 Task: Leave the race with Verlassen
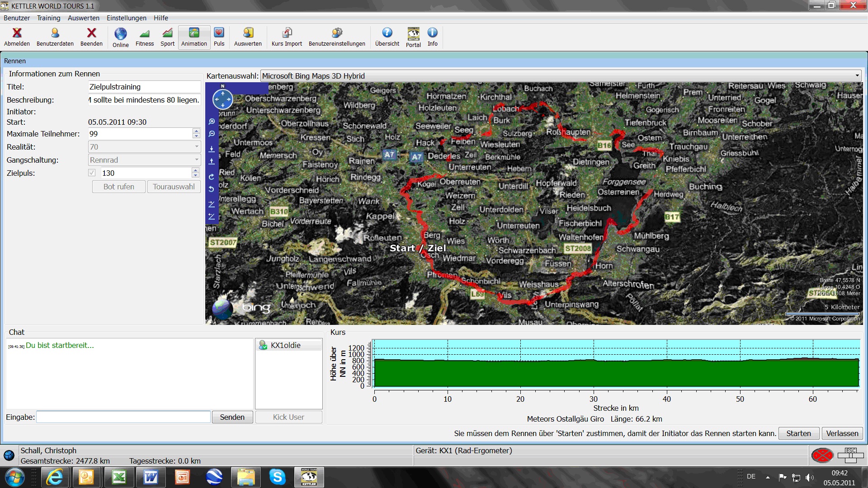point(842,433)
